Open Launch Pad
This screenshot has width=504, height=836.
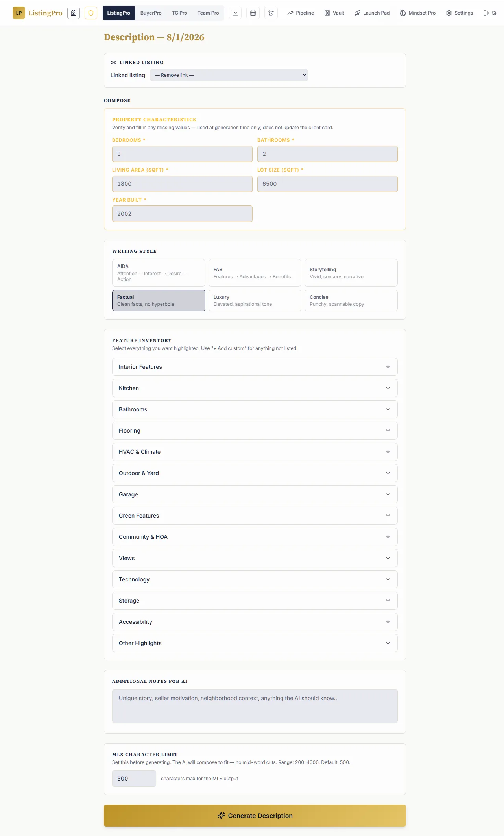point(372,13)
